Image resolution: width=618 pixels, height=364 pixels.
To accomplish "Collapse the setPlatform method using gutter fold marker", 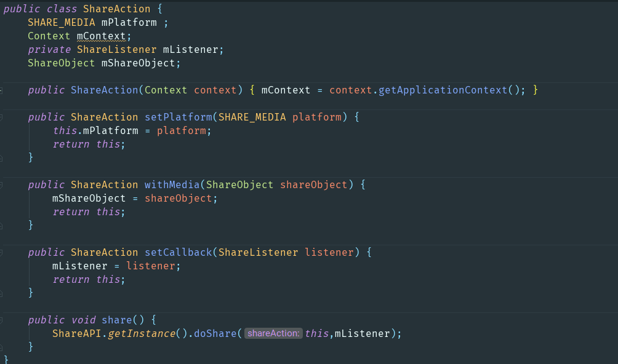I will tap(1, 117).
